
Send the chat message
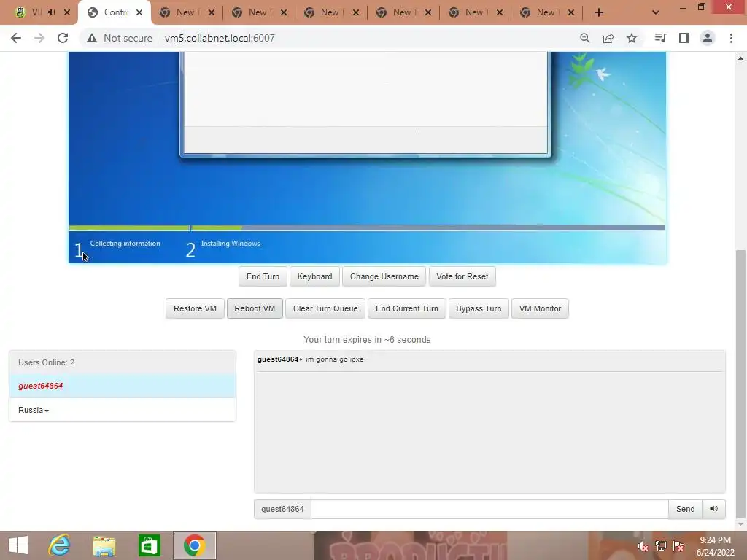pos(685,509)
